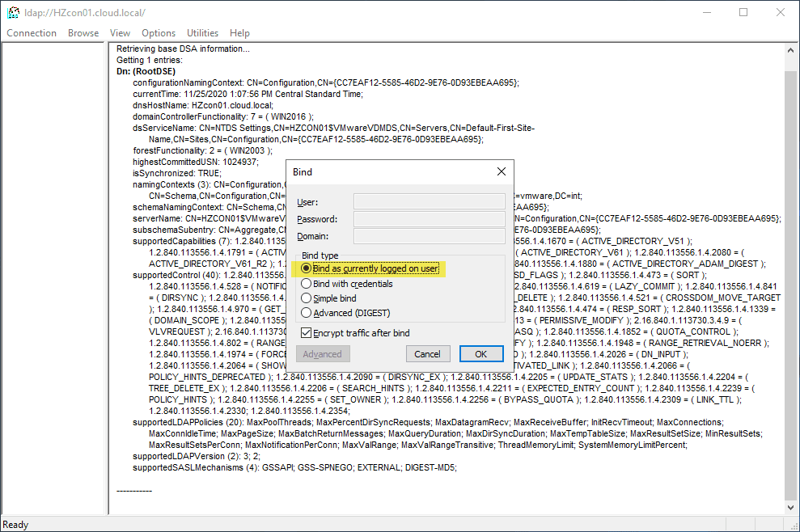Click the Domain input field
The image size is (800, 532).
(x=429, y=236)
